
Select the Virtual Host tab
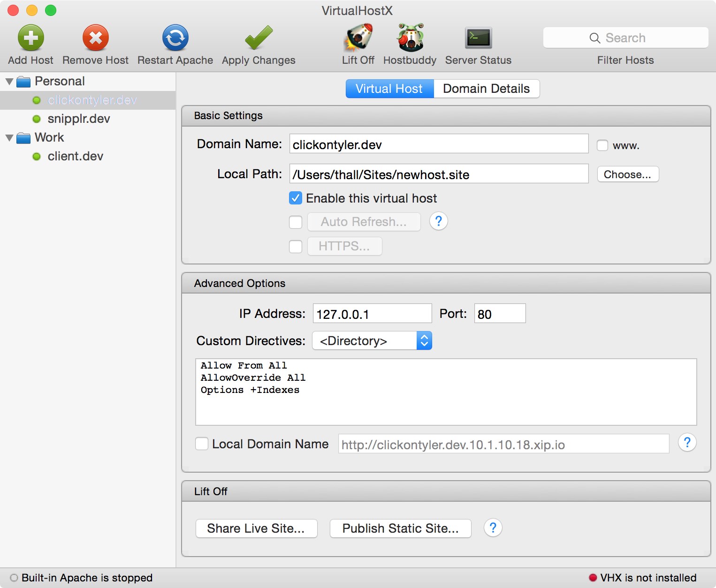coord(389,89)
